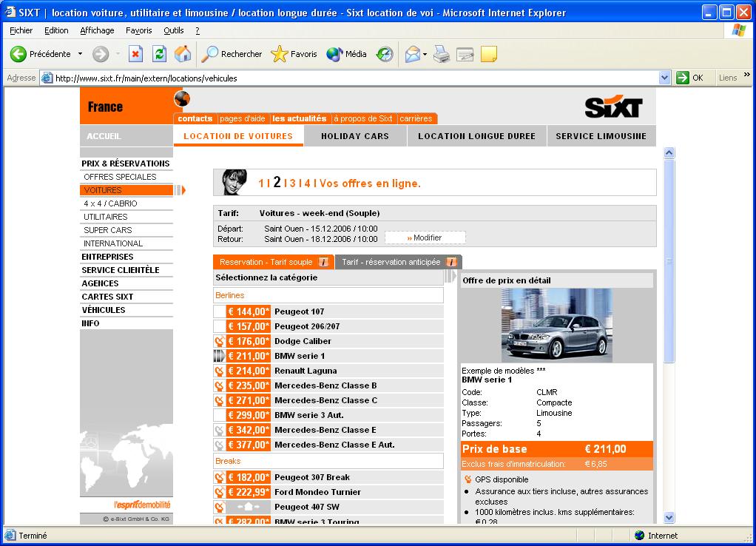Switch to HOLIDAY CARS tab
The image size is (756, 546).
coord(355,136)
